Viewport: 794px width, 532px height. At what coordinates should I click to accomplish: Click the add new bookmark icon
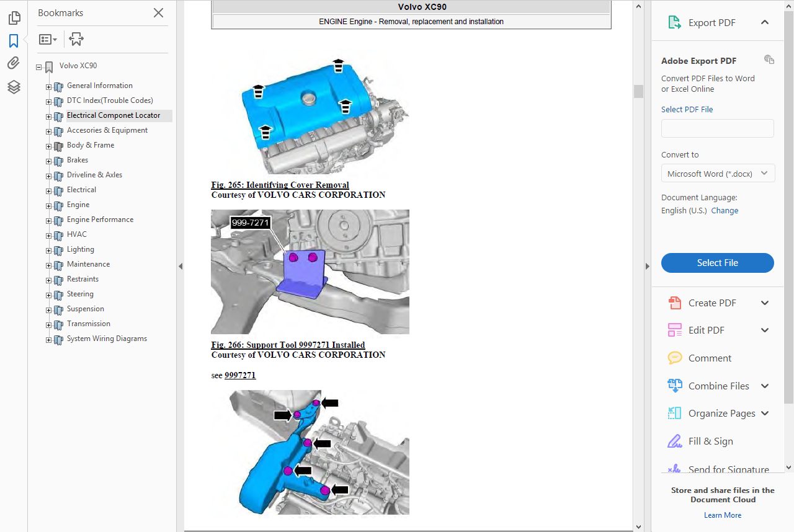coord(76,40)
